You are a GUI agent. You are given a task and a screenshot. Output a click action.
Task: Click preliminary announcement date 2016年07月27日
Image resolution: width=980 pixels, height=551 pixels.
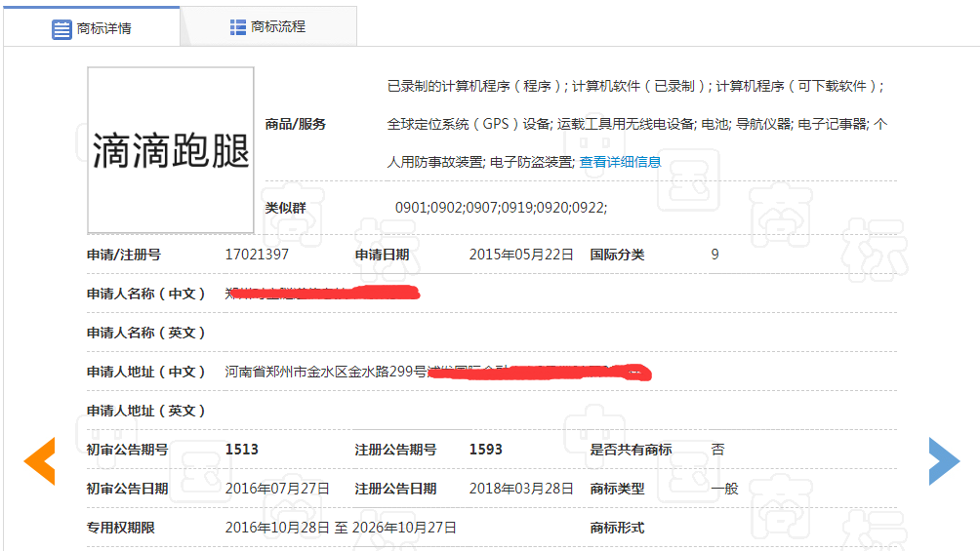277,489
